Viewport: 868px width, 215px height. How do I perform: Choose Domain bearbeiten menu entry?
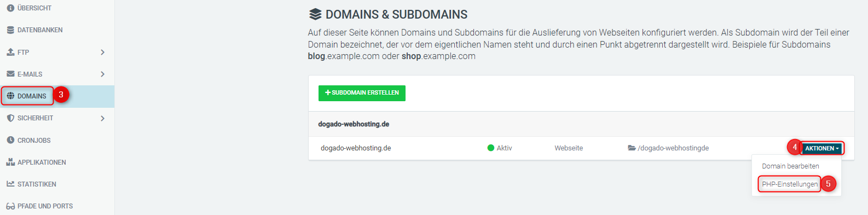point(790,166)
